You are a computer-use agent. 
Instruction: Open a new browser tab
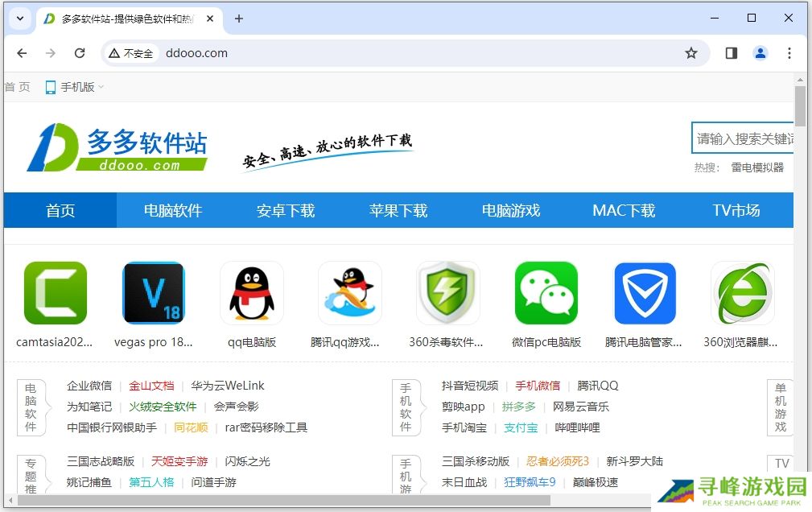pyautogui.click(x=238, y=19)
